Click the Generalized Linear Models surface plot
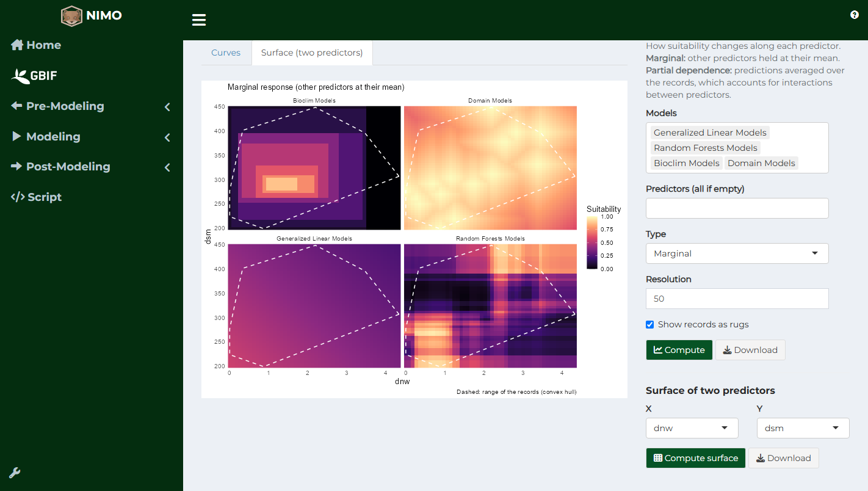 [314, 305]
